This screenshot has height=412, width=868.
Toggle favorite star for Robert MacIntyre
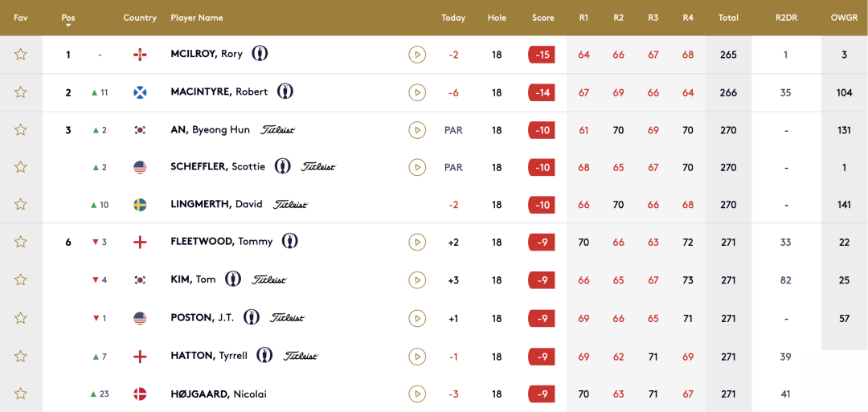pyautogui.click(x=21, y=92)
